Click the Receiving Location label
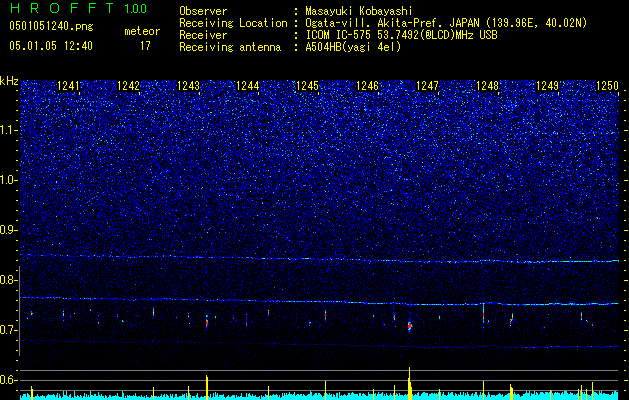Image resolution: width=629 pixels, height=400 pixels. pos(233,23)
